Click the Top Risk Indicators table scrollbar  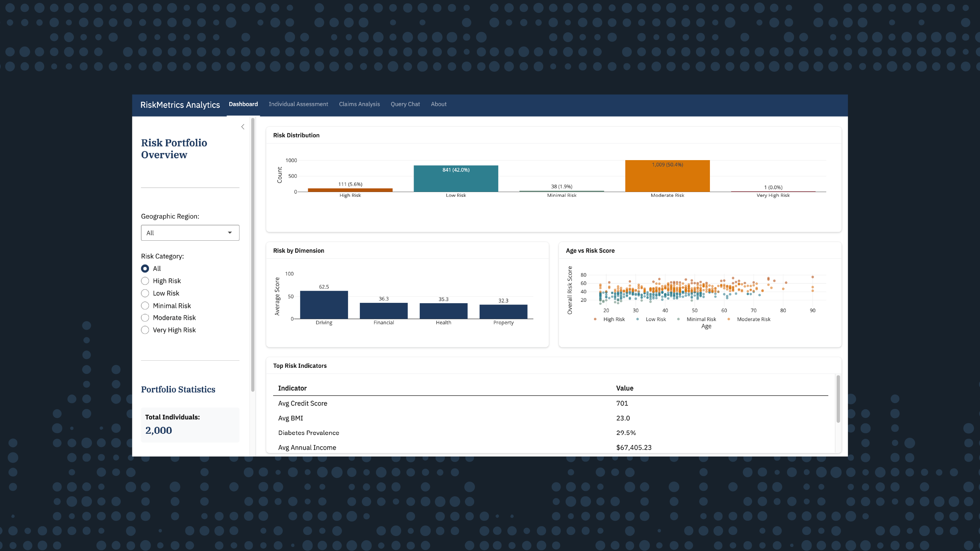[838, 398]
